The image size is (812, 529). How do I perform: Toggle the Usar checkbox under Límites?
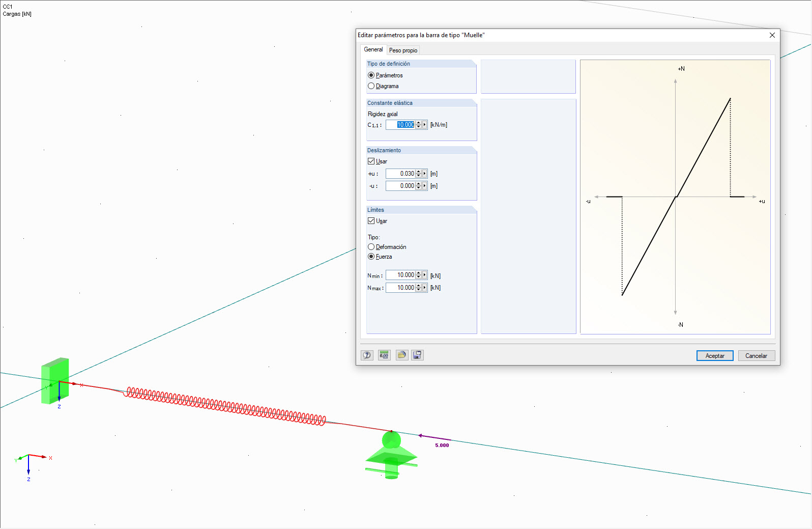371,221
